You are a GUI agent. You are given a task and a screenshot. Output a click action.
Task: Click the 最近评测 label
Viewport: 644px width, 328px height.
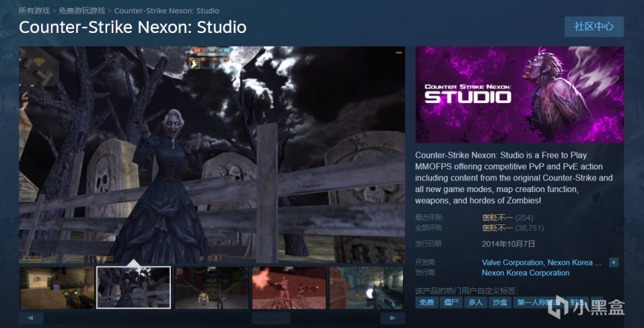click(x=429, y=218)
